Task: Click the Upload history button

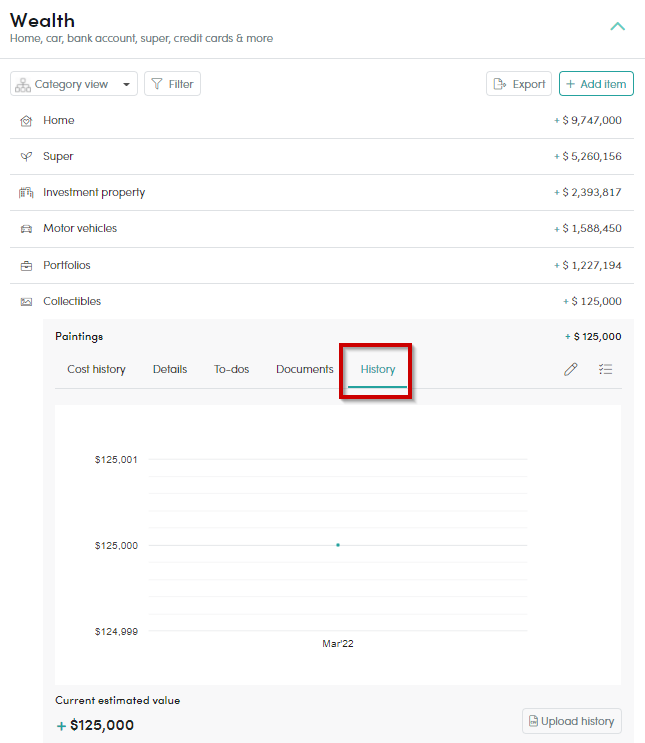Action: pyautogui.click(x=572, y=721)
